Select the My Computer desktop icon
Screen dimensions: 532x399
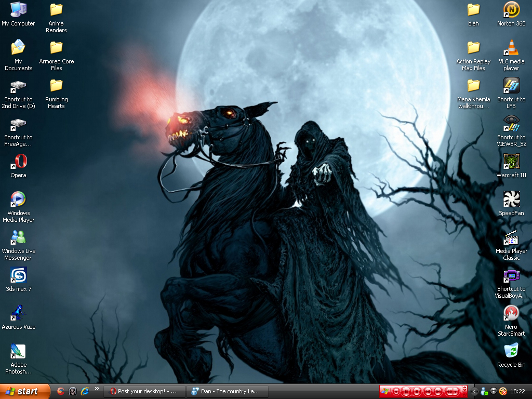click(x=18, y=14)
